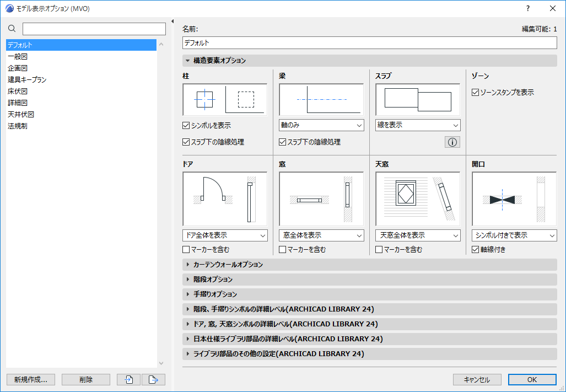Screen dimensions: 566x392
Task: Click the import settings icon next to 削除
Action: (128, 379)
